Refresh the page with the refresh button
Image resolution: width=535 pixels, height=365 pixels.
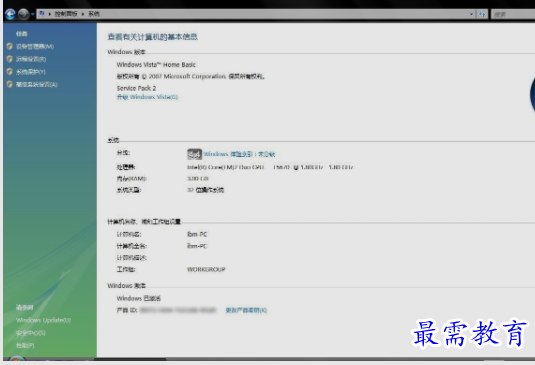(482, 14)
